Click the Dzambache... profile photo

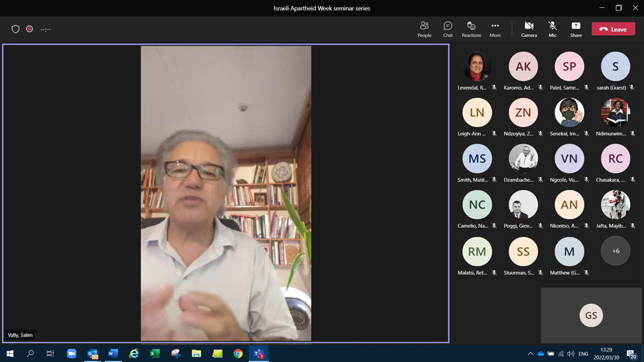523,158
